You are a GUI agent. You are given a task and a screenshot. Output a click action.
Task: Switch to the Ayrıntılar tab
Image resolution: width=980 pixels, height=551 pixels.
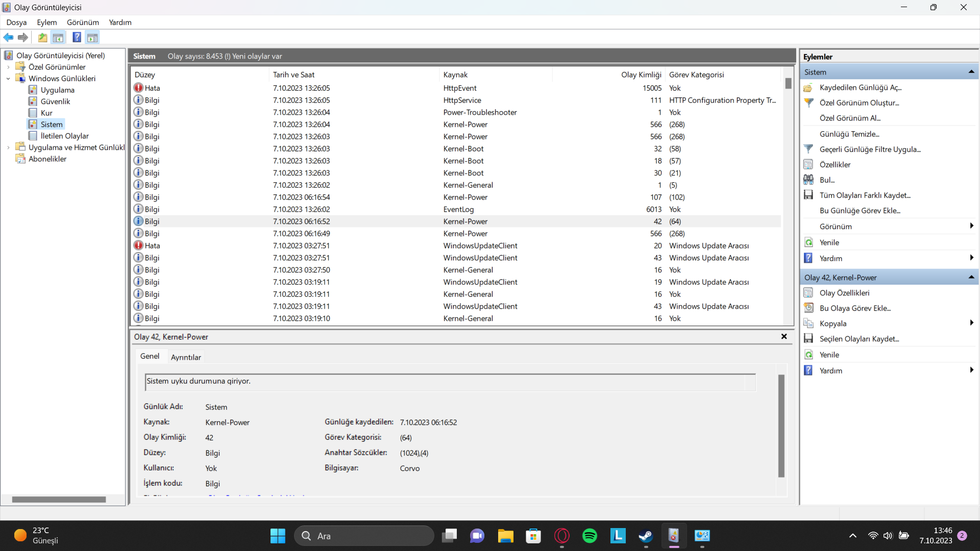point(186,357)
